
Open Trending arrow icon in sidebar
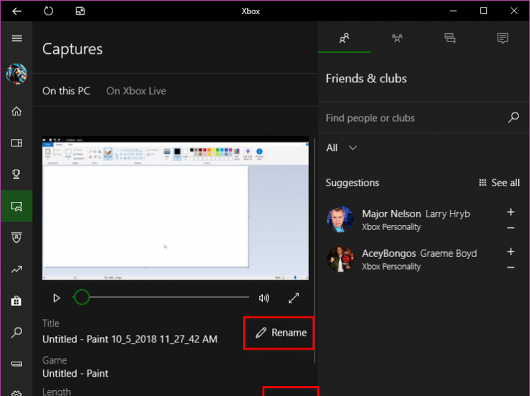coord(17,270)
